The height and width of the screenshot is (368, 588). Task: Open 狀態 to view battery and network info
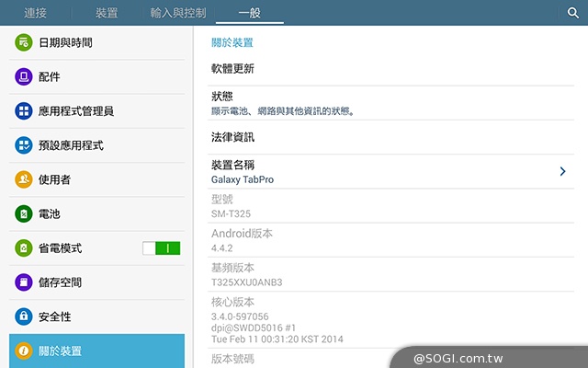(386, 103)
